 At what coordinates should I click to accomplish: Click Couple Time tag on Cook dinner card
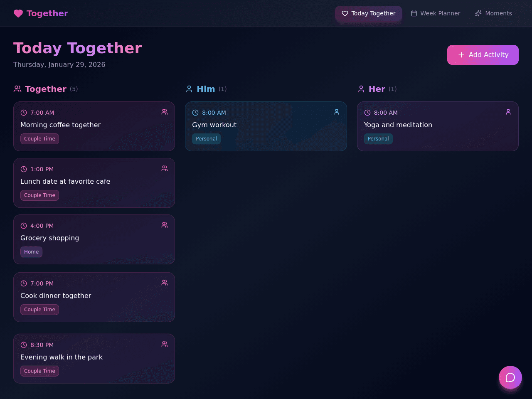tap(39, 310)
